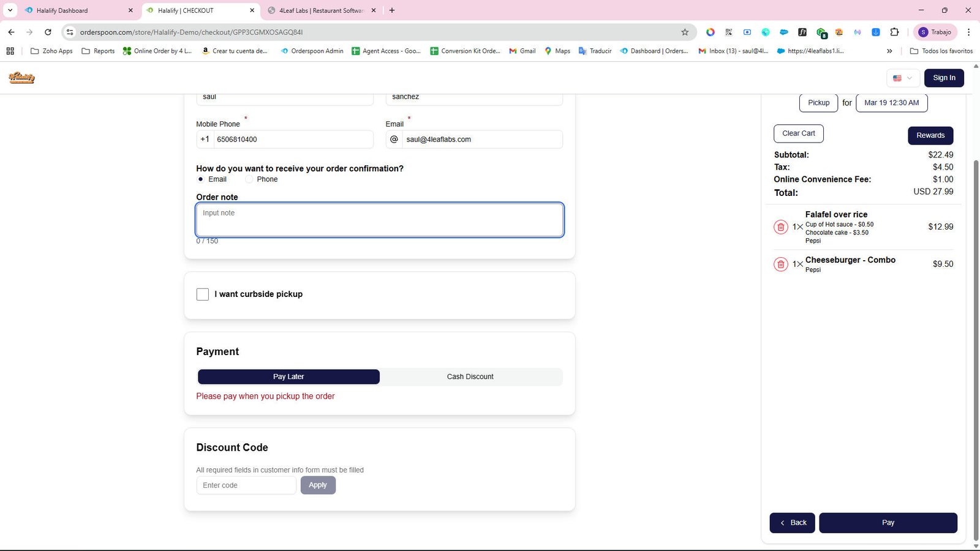Select Phone order confirmation option
The height and width of the screenshot is (551, 980).
pyautogui.click(x=249, y=179)
